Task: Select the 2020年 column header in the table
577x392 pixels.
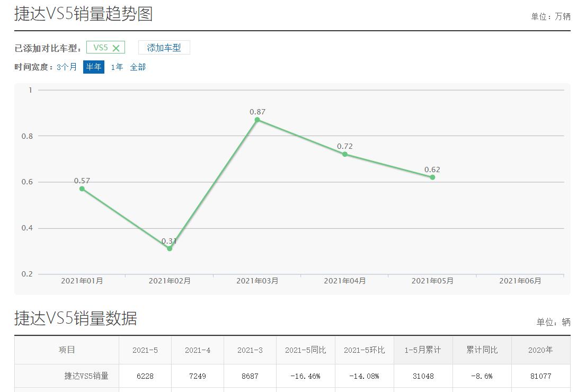Action: point(540,350)
